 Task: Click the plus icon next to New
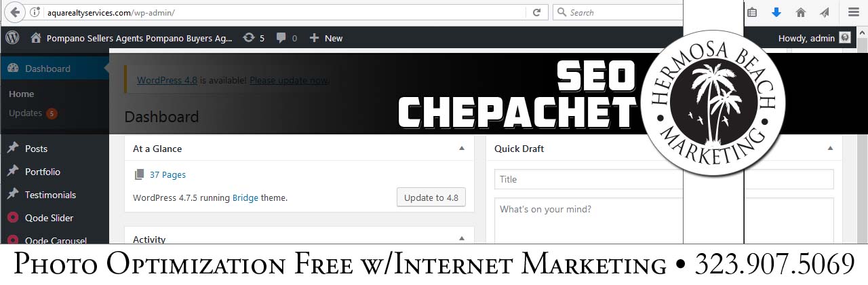[x=314, y=38]
